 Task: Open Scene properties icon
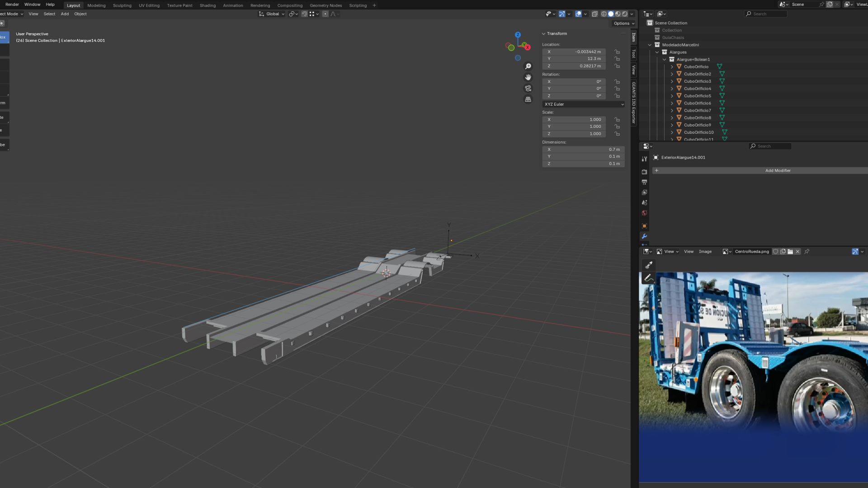point(644,202)
